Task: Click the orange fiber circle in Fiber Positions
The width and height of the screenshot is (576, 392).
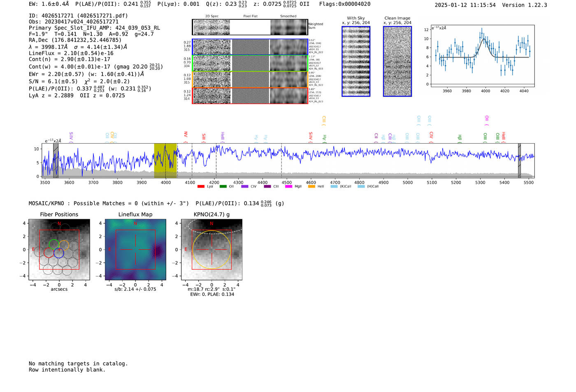Action: click(64, 245)
